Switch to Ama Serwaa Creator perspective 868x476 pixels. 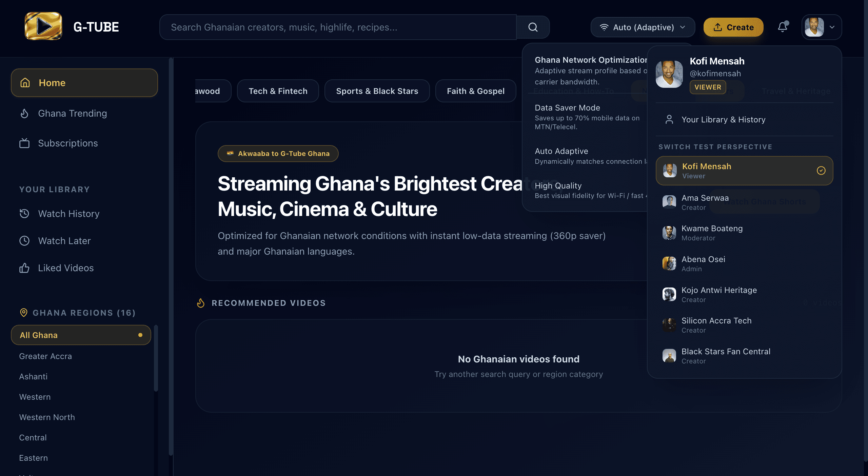point(745,202)
